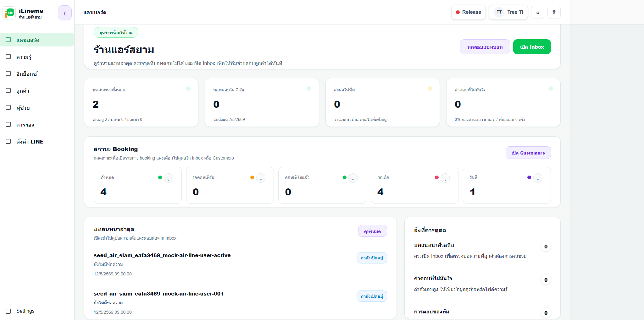Click the บอทตอบใน 7 วัน stat card

(262, 102)
